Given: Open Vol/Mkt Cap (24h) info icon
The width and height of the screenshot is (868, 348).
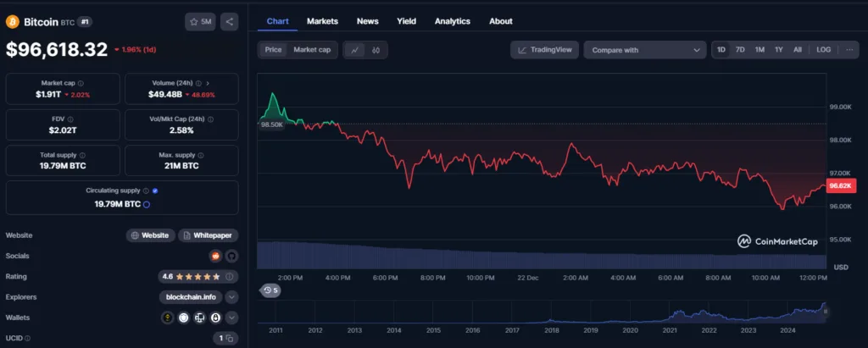Looking at the screenshot, I should (210, 119).
